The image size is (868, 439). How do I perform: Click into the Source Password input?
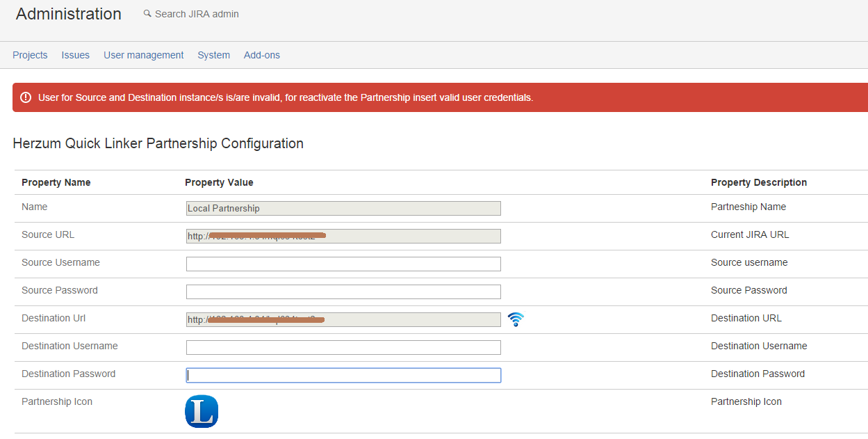click(343, 292)
